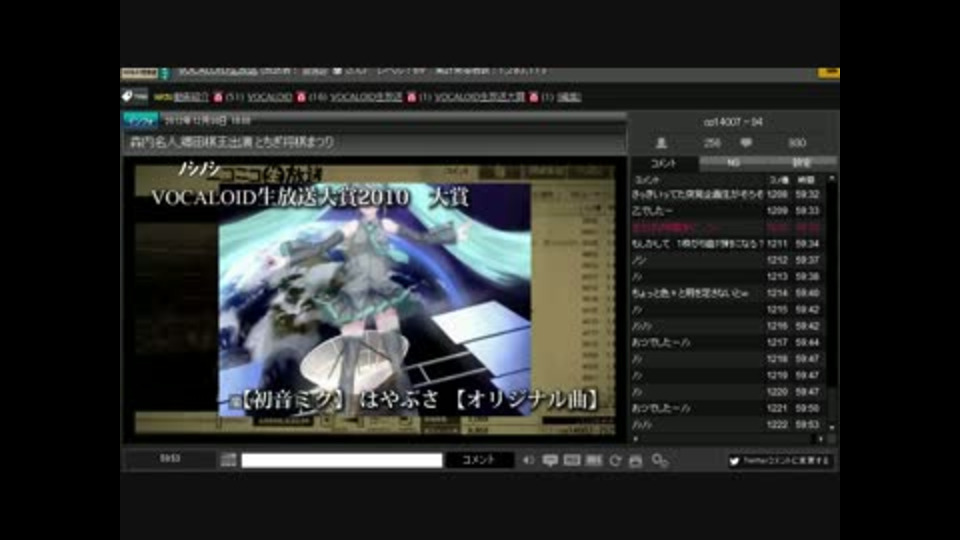Select the red highlighted comment row
Screen dimensions: 960x540
pyautogui.click(x=728, y=227)
